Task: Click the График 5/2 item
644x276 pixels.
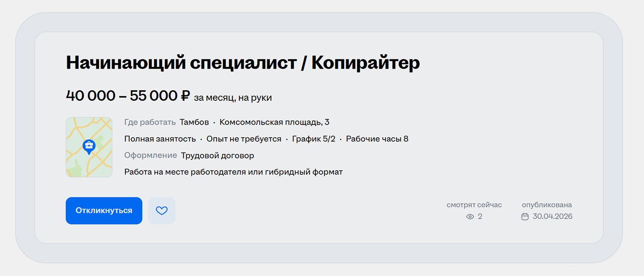Action: [x=314, y=139]
